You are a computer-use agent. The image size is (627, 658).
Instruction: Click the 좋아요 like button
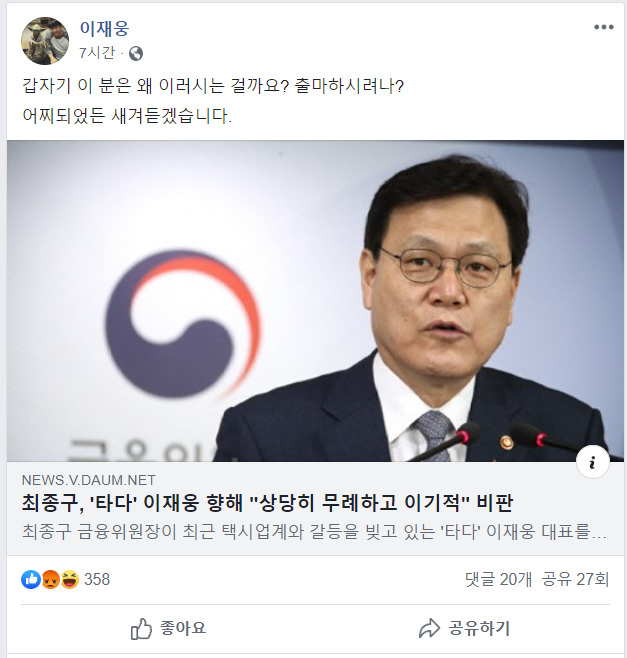(x=168, y=629)
